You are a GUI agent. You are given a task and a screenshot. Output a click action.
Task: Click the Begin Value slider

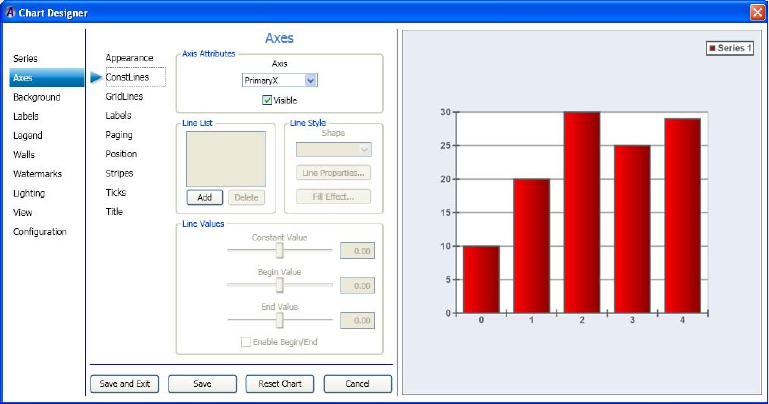[x=280, y=285]
